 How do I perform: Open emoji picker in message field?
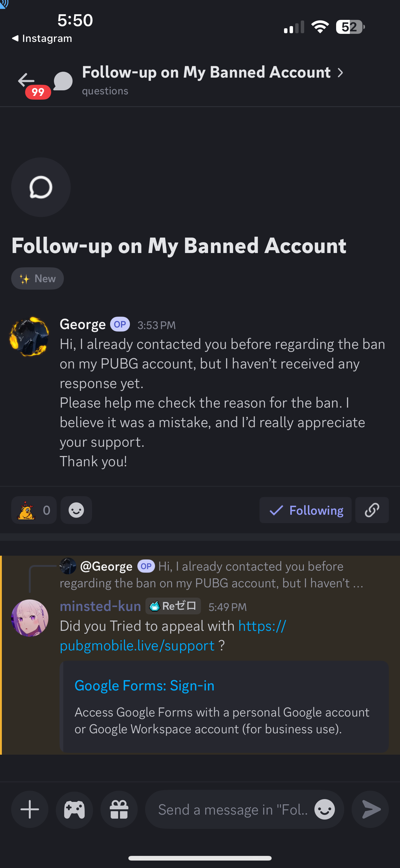click(324, 809)
